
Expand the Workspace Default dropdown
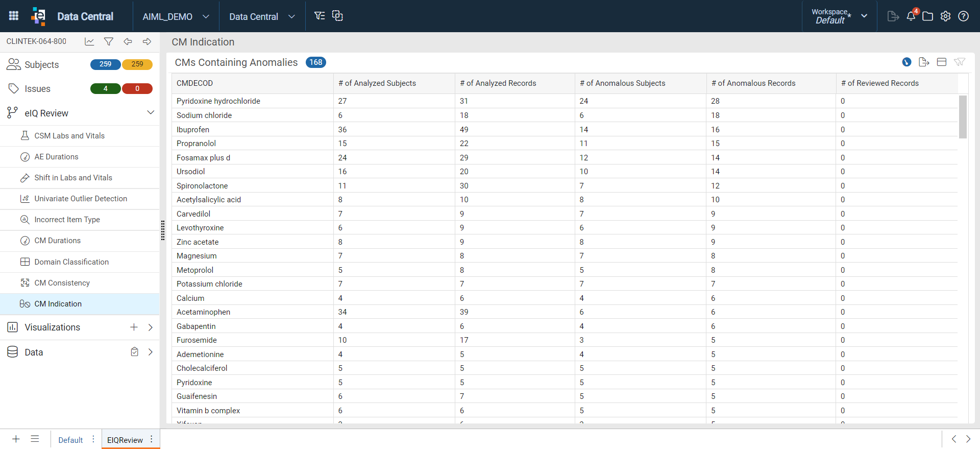(x=839, y=16)
